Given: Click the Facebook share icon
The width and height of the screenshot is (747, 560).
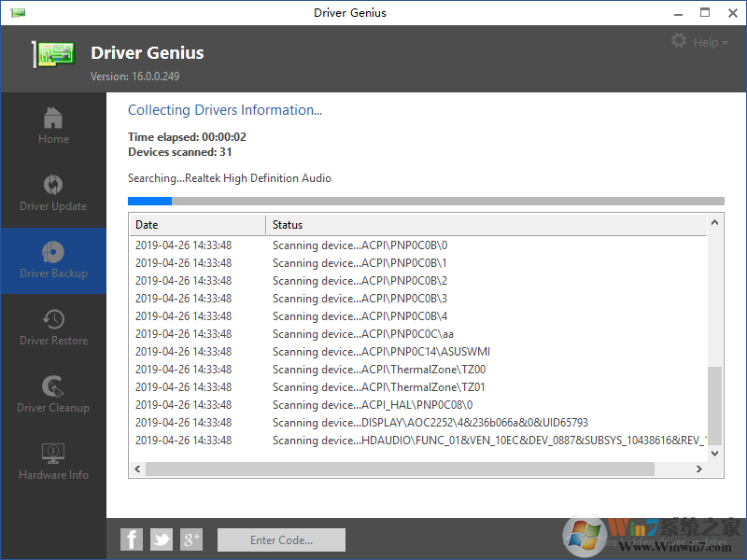Looking at the screenshot, I should coord(131,539).
